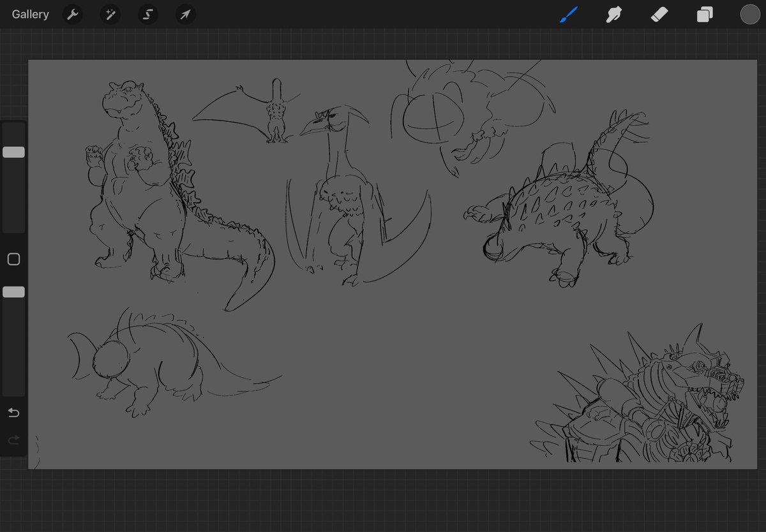Open the Layers panel
Screen dimensions: 766x532
click(x=705, y=14)
